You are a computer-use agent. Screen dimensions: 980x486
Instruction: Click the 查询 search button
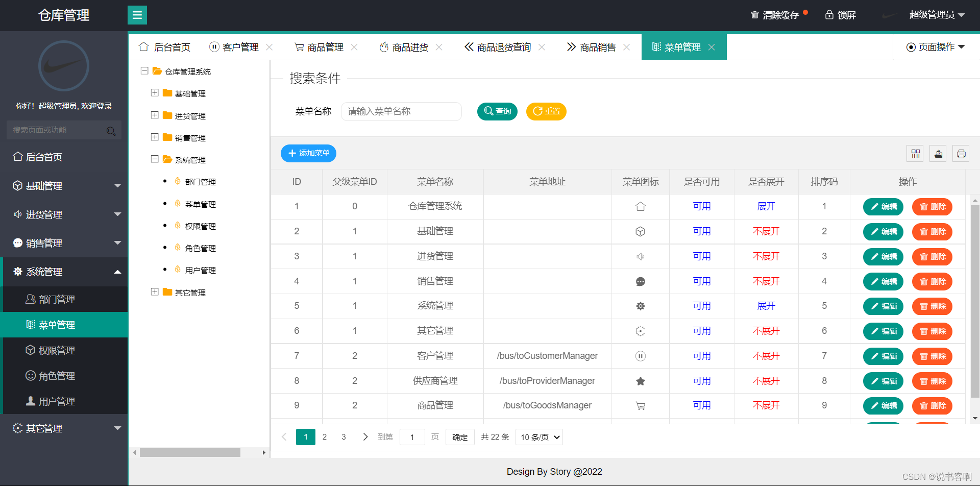point(497,111)
